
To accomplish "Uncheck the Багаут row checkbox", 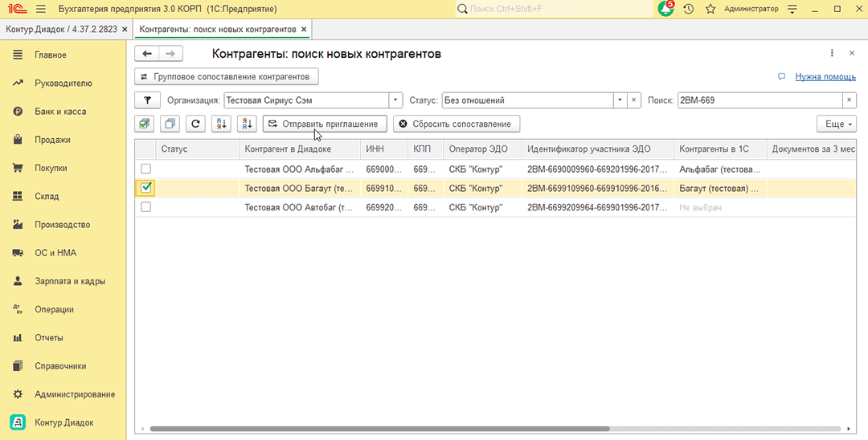I will (x=146, y=188).
